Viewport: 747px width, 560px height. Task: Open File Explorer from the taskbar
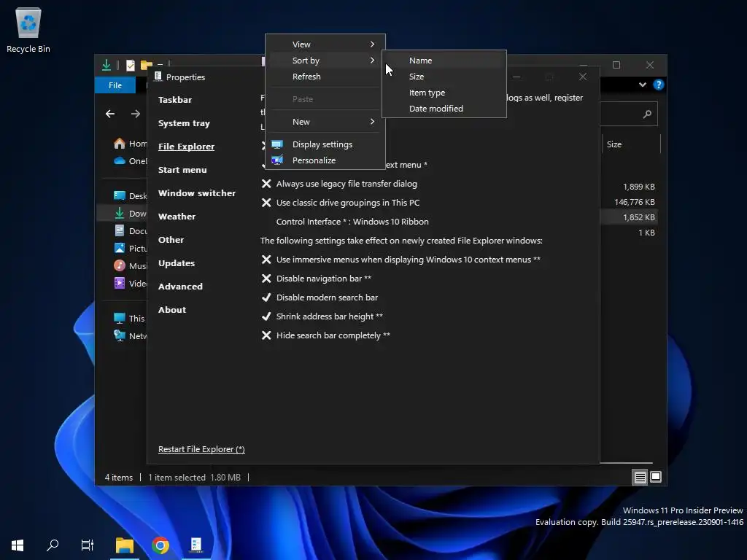124,545
